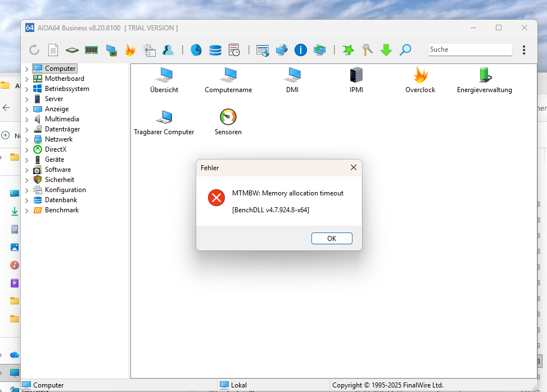Expand the Server tree node

pyautogui.click(x=27, y=99)
